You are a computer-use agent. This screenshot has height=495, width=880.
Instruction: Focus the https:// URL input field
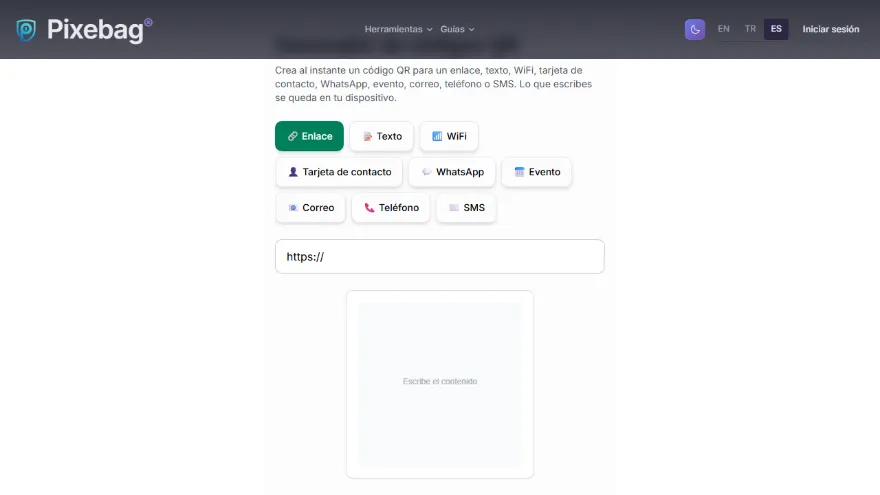439,256
